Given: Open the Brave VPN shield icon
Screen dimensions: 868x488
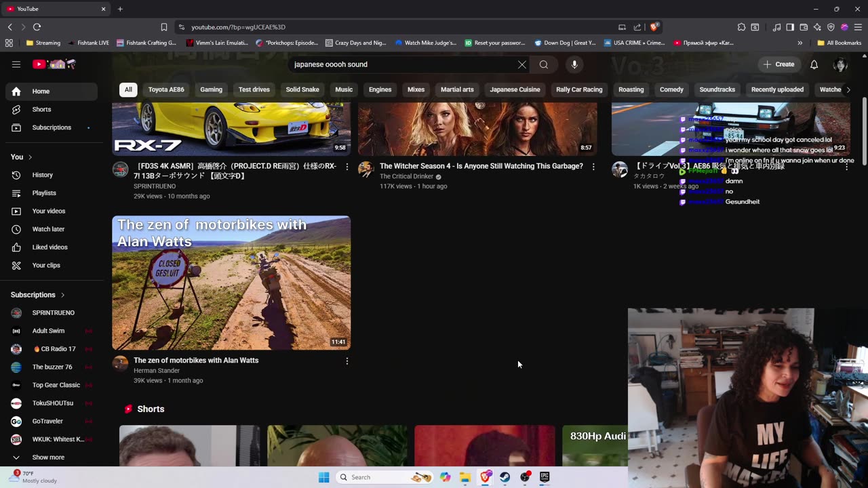Looking at the screenshot, I should (831, 27).
